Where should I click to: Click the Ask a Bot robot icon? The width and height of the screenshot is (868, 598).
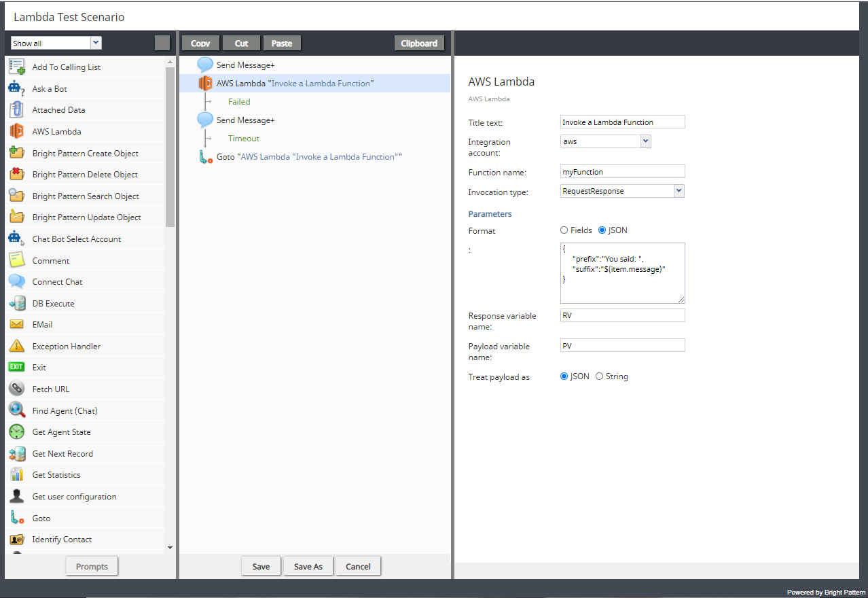tap(17, 88)
